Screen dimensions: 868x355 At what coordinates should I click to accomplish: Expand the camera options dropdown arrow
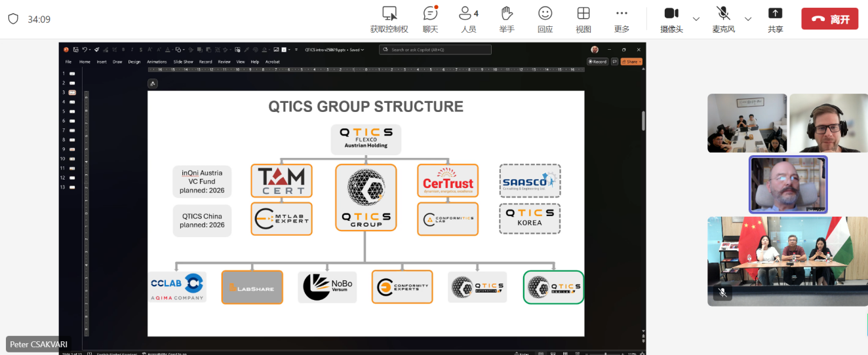(696, 18)
